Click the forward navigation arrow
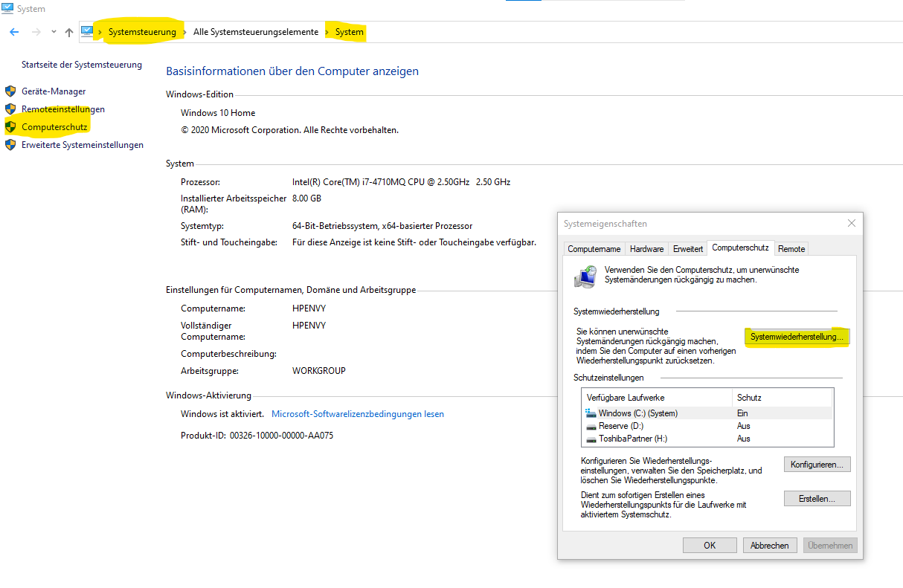The width and height of the screenshot is (903, 588). coord(36,32)
